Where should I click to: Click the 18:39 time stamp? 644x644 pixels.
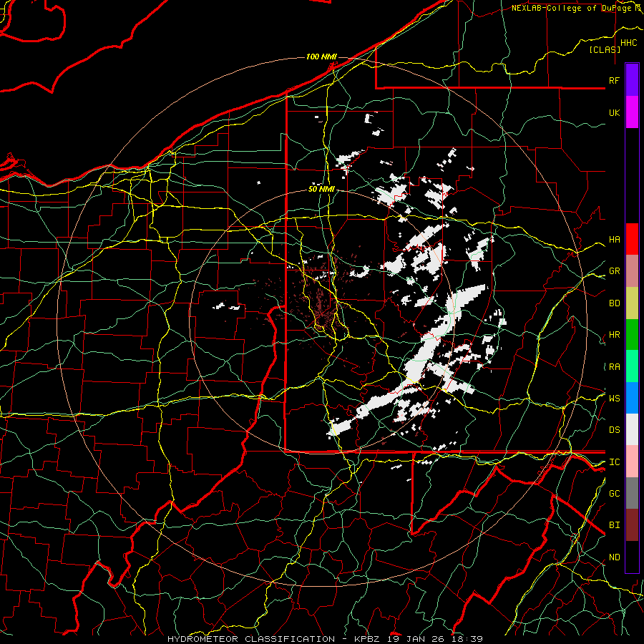coord(467,639)
